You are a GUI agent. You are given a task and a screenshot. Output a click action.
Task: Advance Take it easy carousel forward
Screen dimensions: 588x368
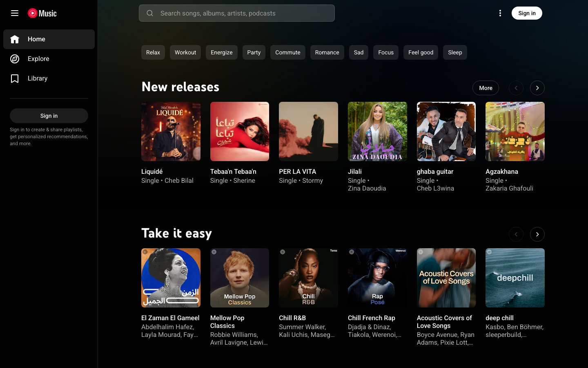point(537,234)
